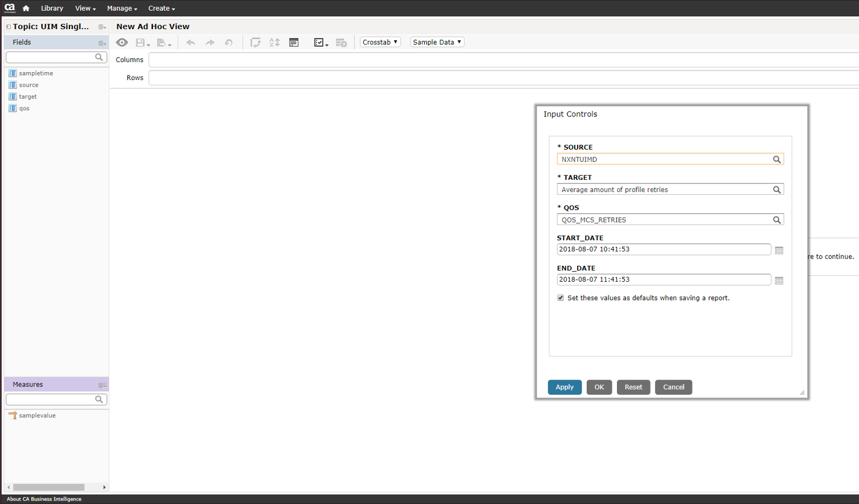Click the Input Controls toolbar icon

[x=294, y=43]
